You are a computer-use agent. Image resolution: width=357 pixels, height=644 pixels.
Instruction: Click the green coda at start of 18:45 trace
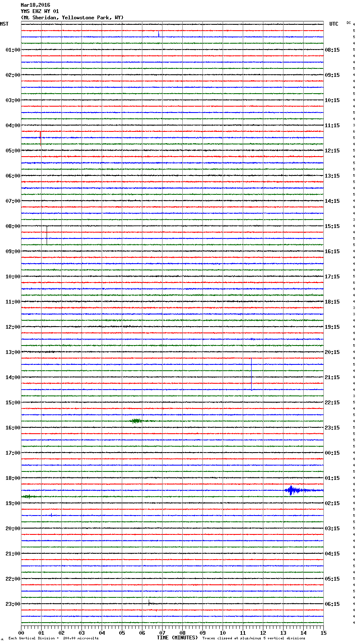29,497
